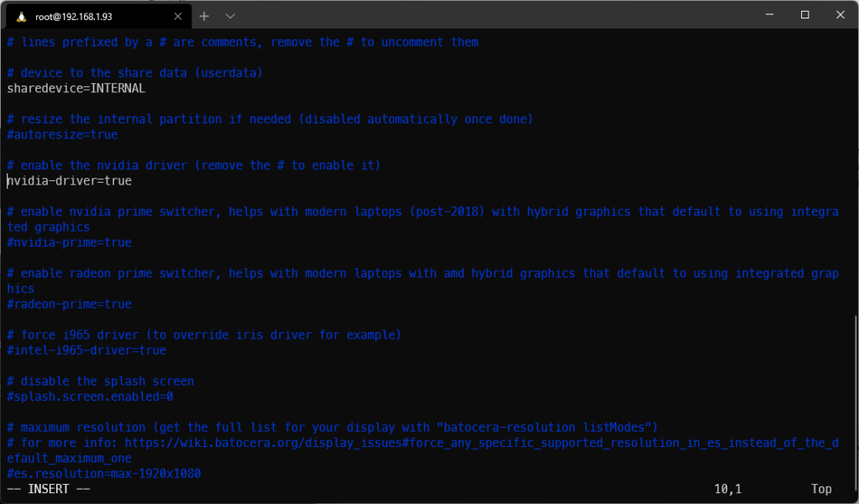The width and height of the screenshot is (859, 504).
Task: Click the first comment line about prefixed lines
Action: [x=242, y=42]
